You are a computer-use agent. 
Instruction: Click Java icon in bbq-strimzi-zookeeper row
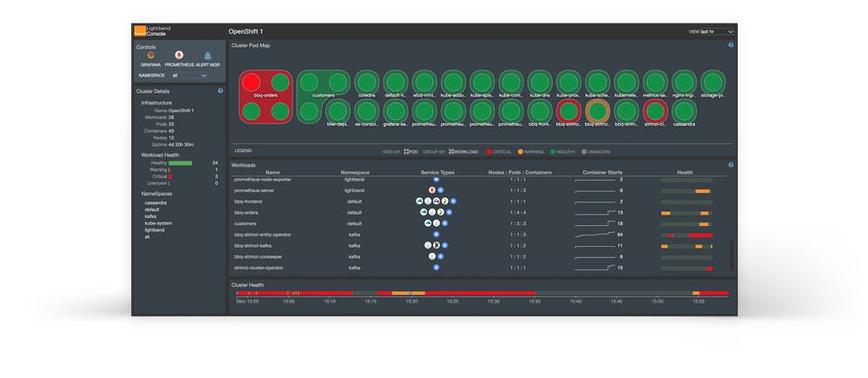click(x=432, y=256)
